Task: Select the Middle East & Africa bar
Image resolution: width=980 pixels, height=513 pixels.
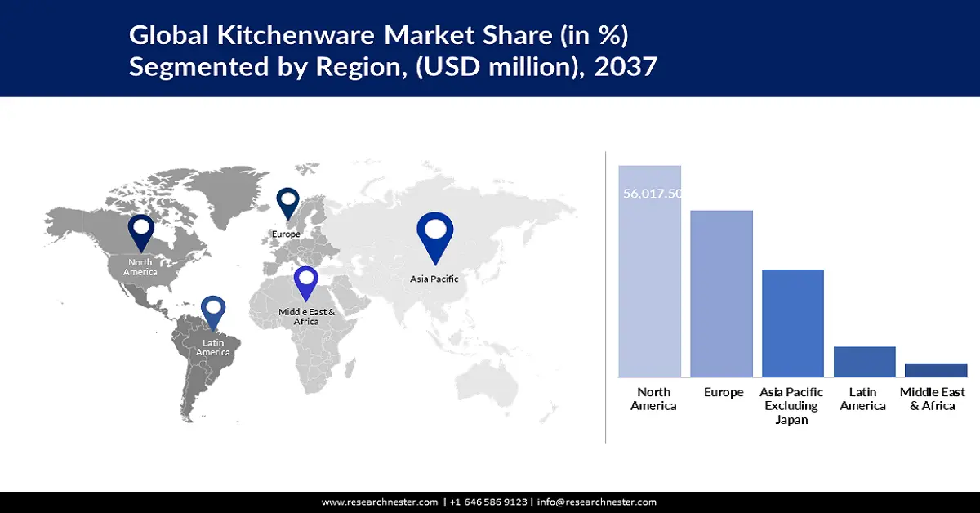Action: pos(936,370)
